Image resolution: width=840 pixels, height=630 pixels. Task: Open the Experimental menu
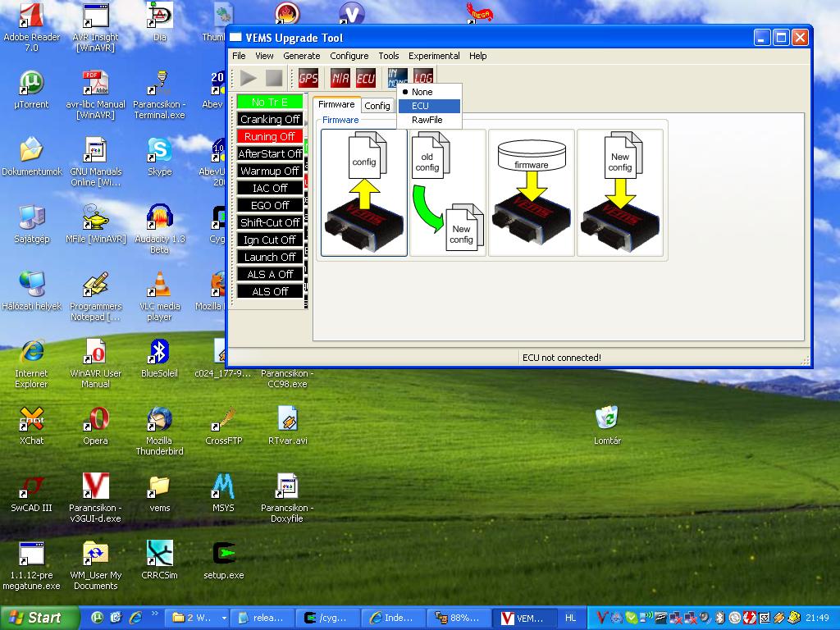[x=434, y=56]
